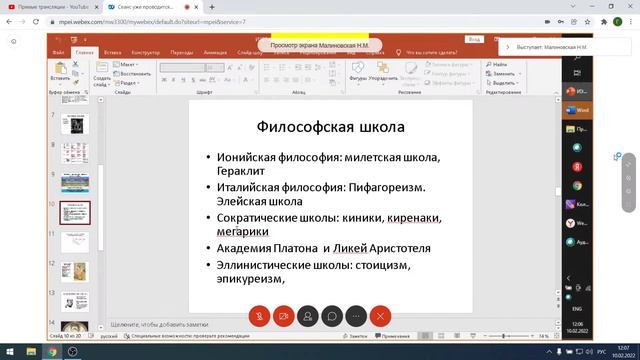Open the font size combo box
640x360 pixels.
[215, 67]
